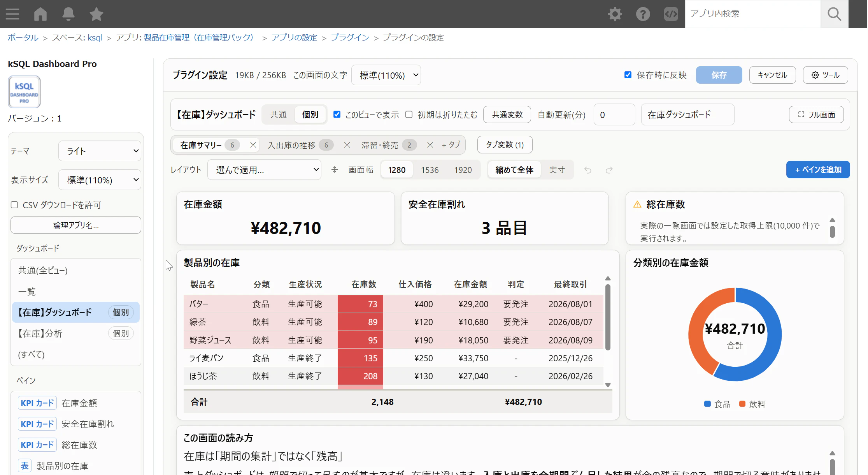Click the kSQL Dashboard Pro logo
The height and width of the screenshot is (475, 868).
[x=24, y=92]
